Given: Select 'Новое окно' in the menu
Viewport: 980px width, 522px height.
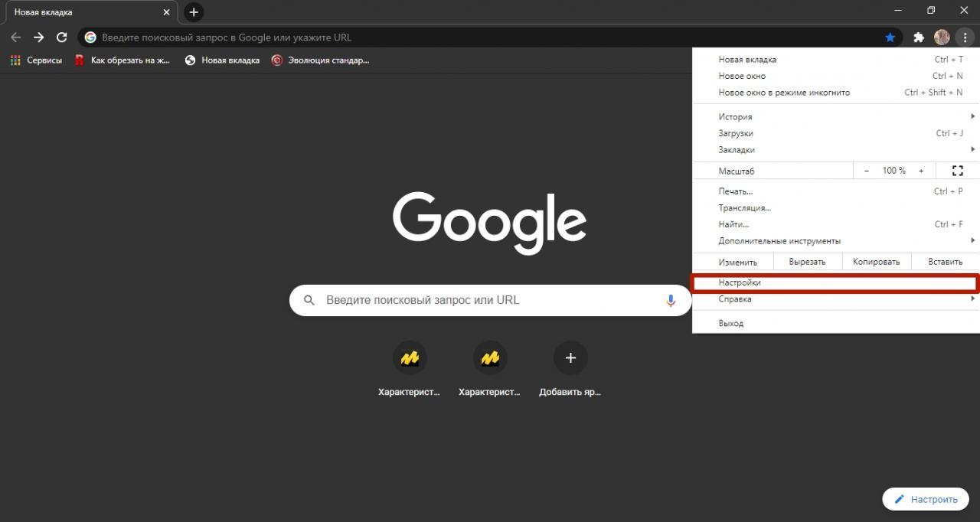Looking at the screenshot, I should pos(836,76).
